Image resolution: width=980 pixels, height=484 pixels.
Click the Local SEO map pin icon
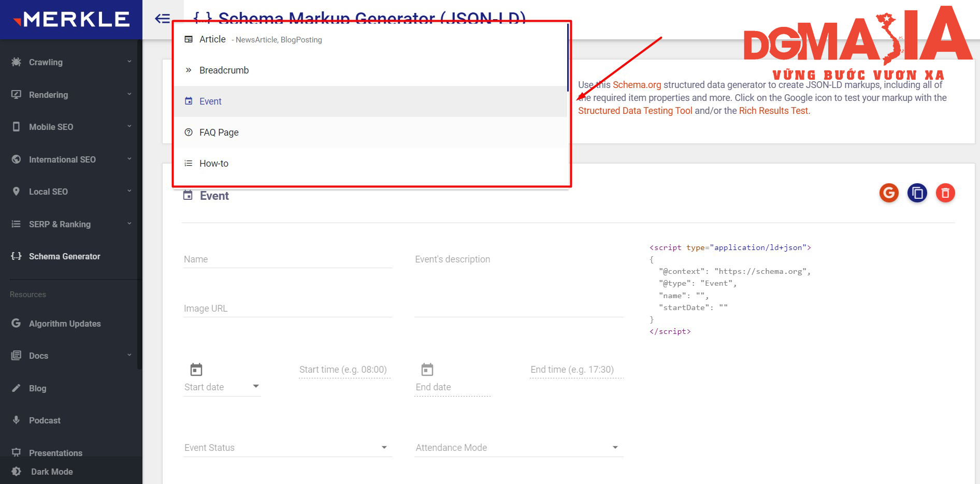(x=17, y=192)
